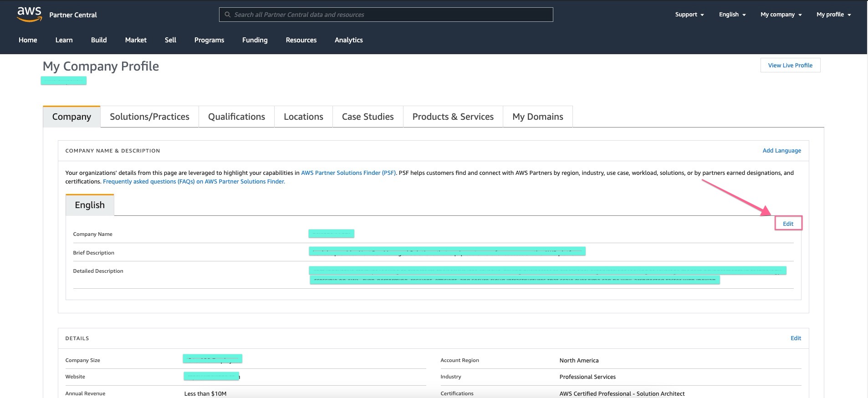The width and height of the screenshot is (868, 398).
Task: Switch to Products & Services tab
Action: pos(453,117)
